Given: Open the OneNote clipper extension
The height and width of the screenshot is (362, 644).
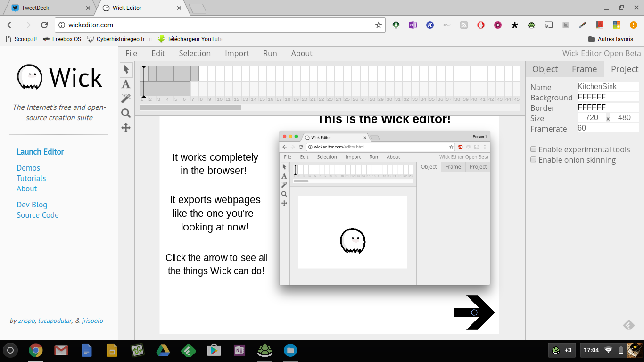Looking at the screenshot, I should 413,25.
